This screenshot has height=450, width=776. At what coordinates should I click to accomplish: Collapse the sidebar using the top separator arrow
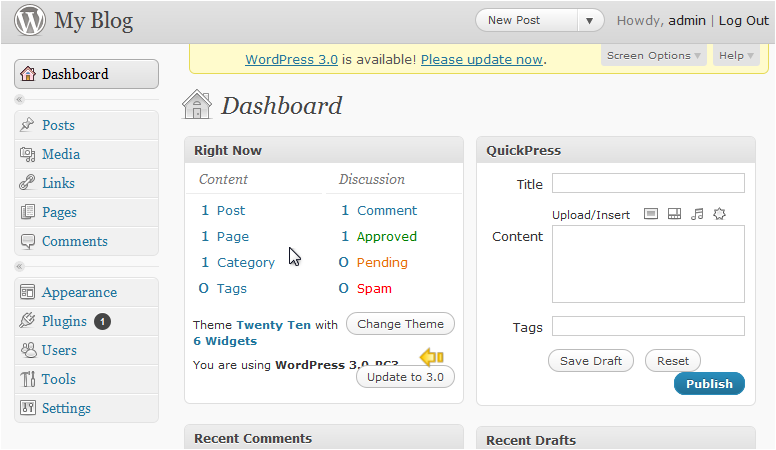tap(19, 100)
